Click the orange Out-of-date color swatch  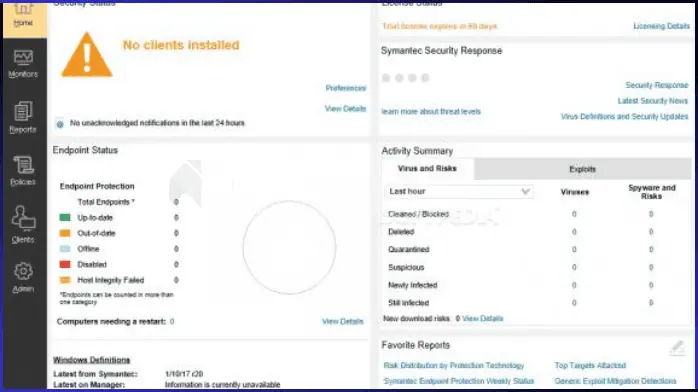click(x=65, y=233)
